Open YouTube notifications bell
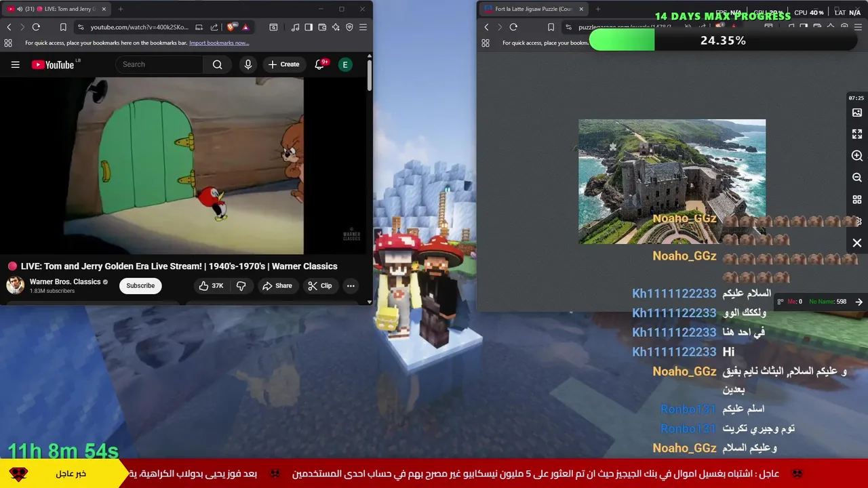The image size is (868, 488). tap(320, 64)
